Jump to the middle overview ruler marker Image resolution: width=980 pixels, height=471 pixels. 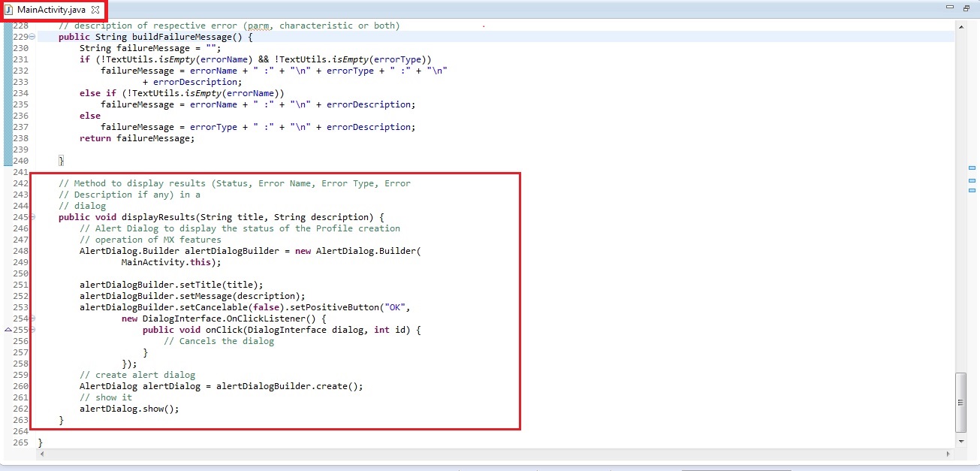coord(972,181)
